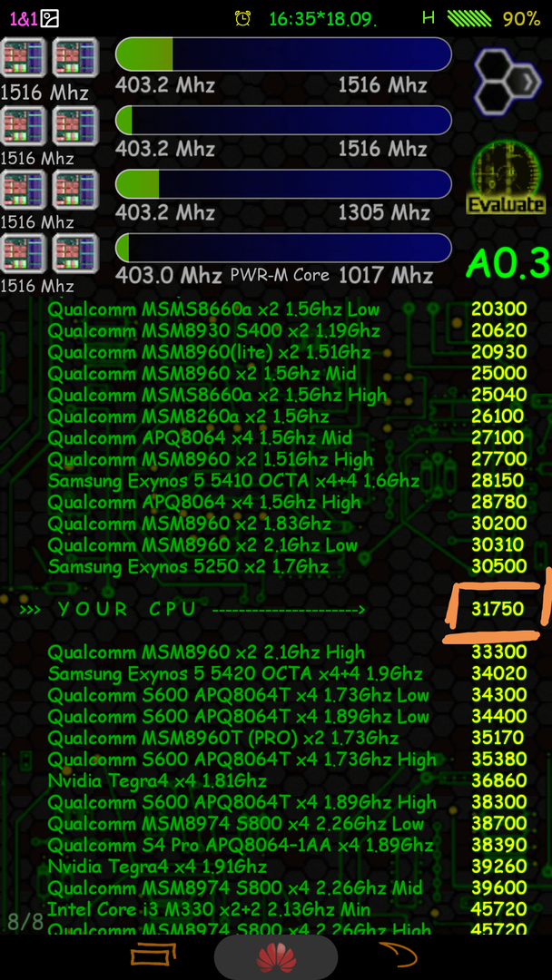
Task: Tap the 16:35*18.09. clock text
Action: pos(322,19)
